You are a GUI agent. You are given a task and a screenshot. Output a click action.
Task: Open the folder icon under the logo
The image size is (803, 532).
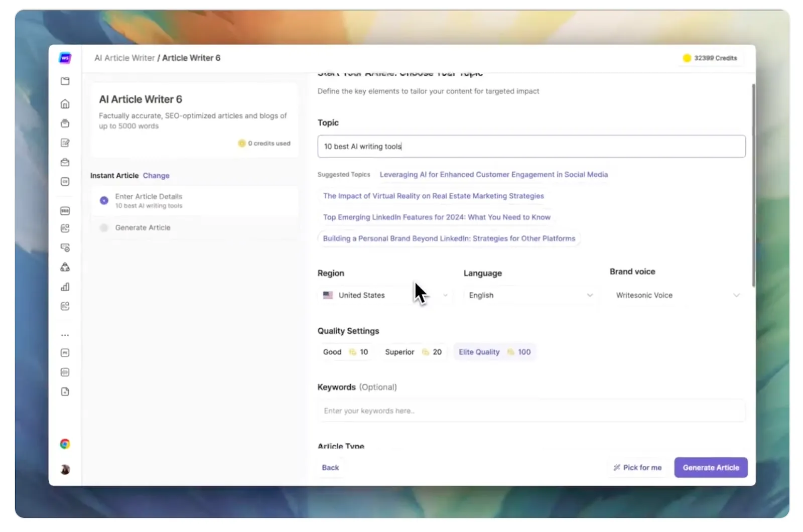[65, 81]
